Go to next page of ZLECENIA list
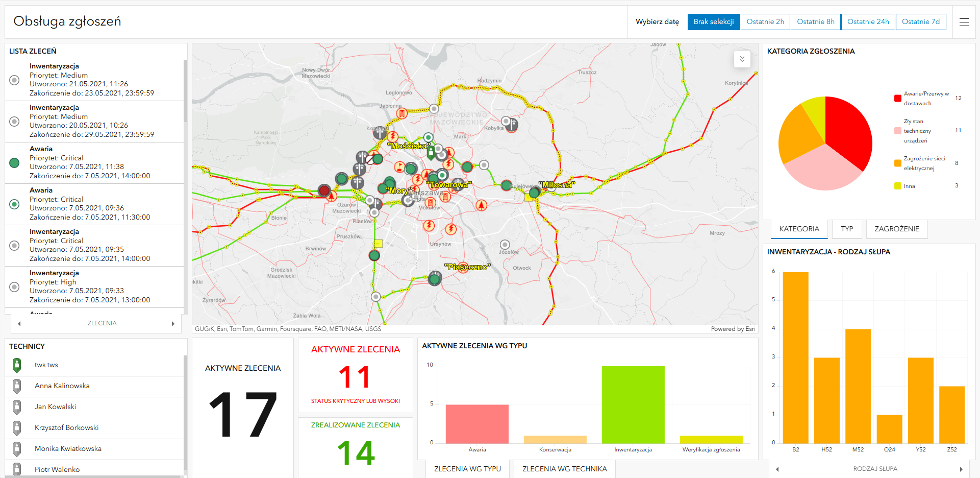980x478 pixels. 173,324
